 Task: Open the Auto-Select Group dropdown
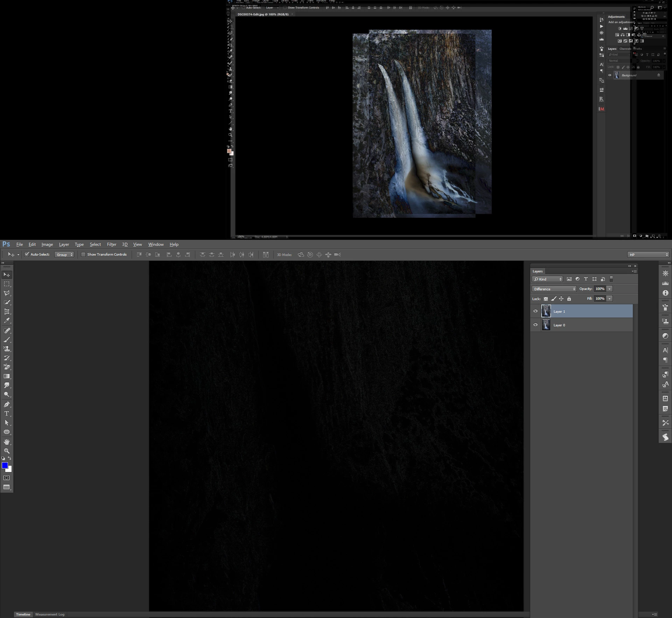[x=64, y=255]
